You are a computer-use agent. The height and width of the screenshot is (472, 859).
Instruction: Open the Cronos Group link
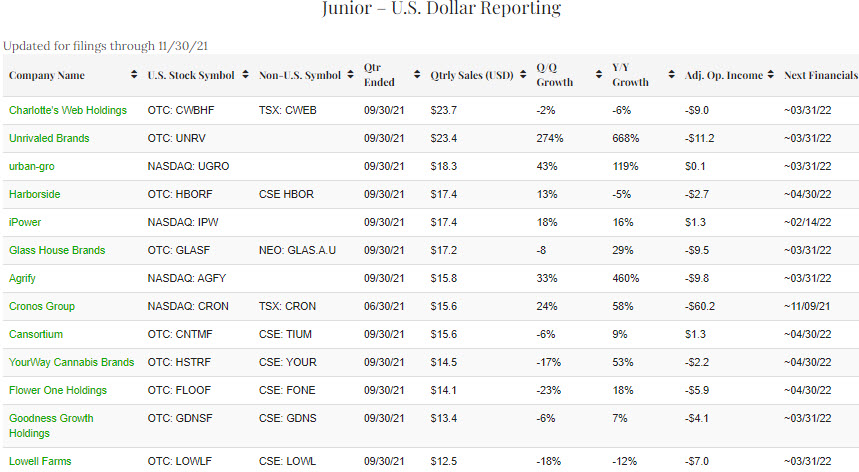point(42,306)
